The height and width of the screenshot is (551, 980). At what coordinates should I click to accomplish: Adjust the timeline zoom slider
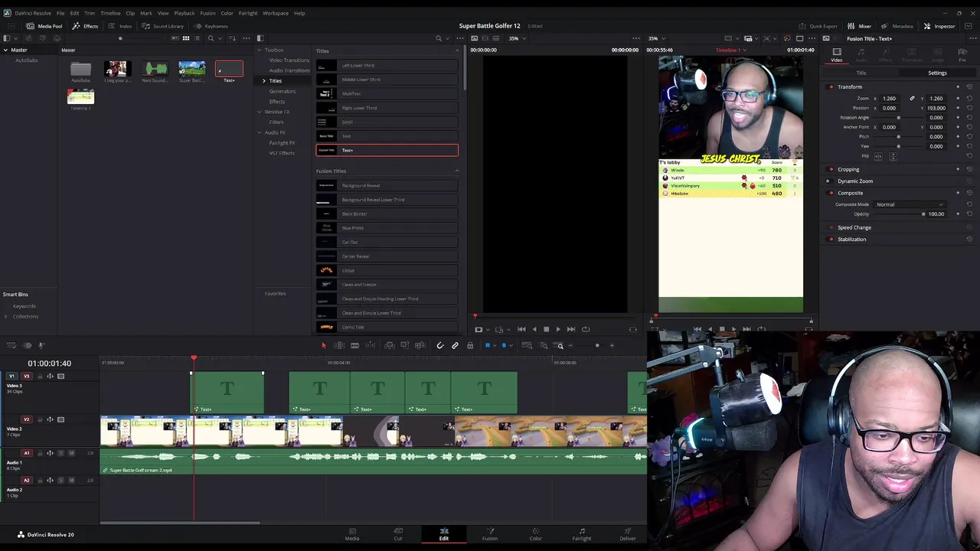pyautogui.click(x=597, y=346)
